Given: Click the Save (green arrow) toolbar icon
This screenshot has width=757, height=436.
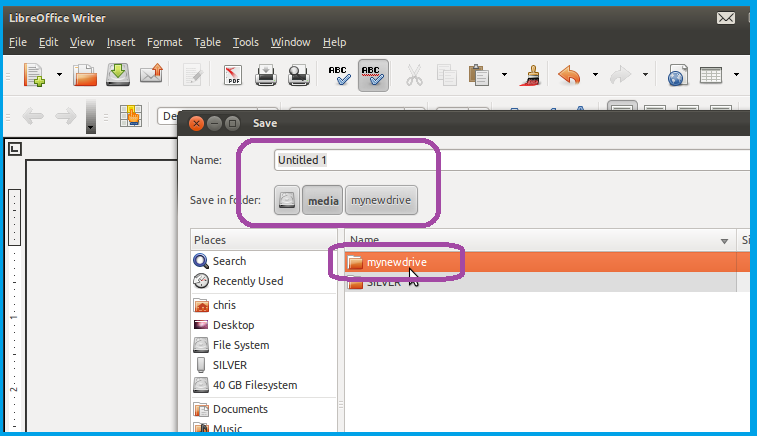Looking at the screenshot, I should click(x=118, y=75).
